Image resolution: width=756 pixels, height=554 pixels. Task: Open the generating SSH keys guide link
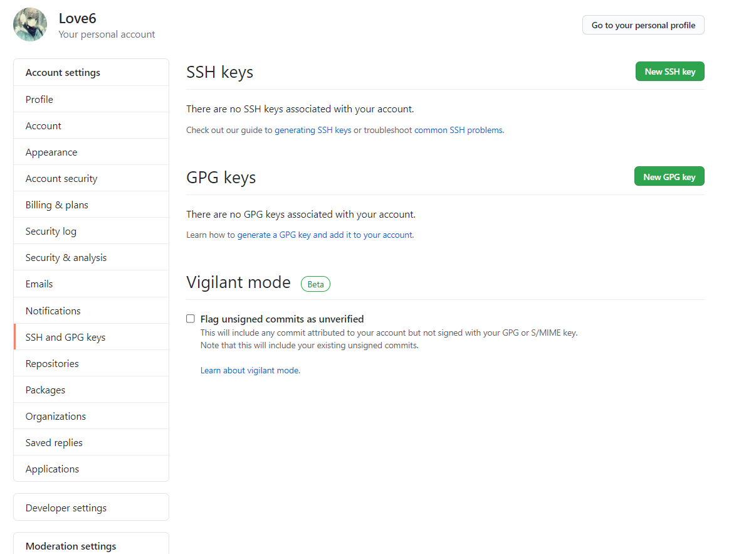point(313,131)
